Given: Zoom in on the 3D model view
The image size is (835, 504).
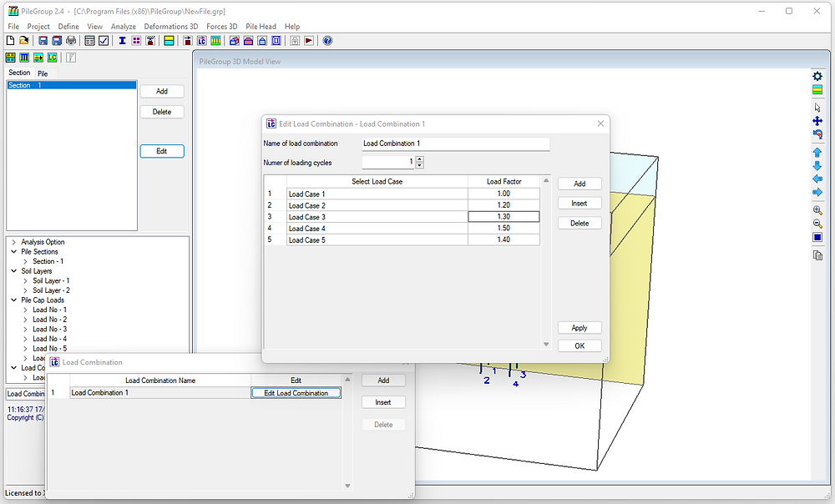Looking at the screenshot, I should (x=817, y=210).
